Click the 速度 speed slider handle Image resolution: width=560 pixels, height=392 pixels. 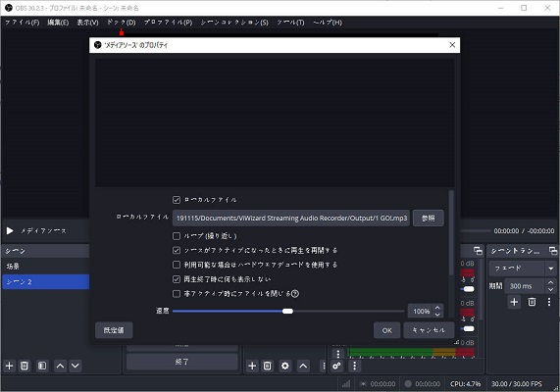(287, 312)
